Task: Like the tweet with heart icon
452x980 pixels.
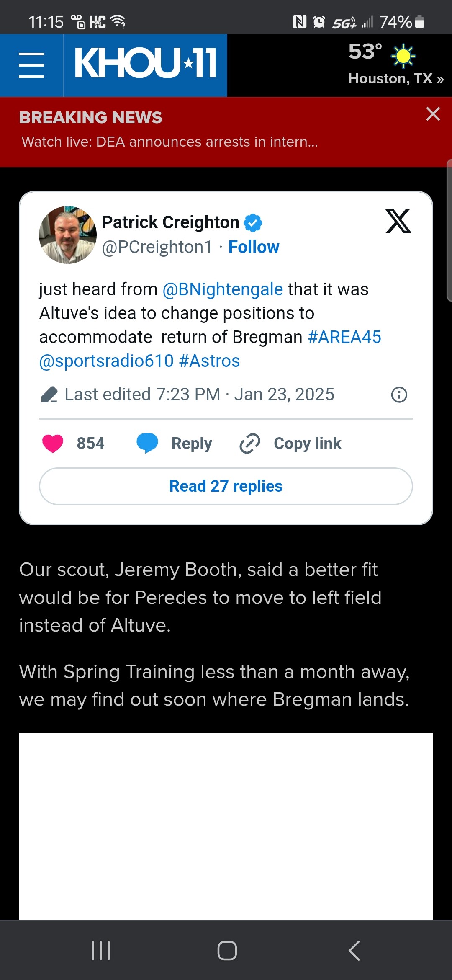Action: tap(53, 443)
